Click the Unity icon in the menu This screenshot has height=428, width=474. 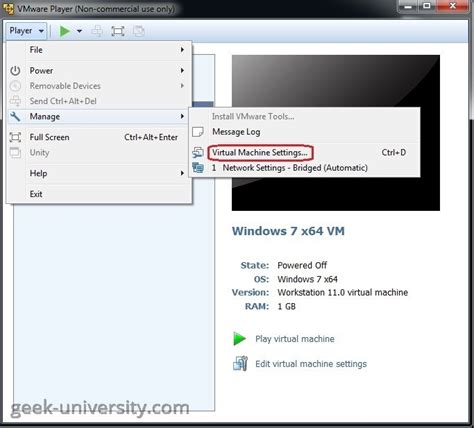[x=15, y=152]
